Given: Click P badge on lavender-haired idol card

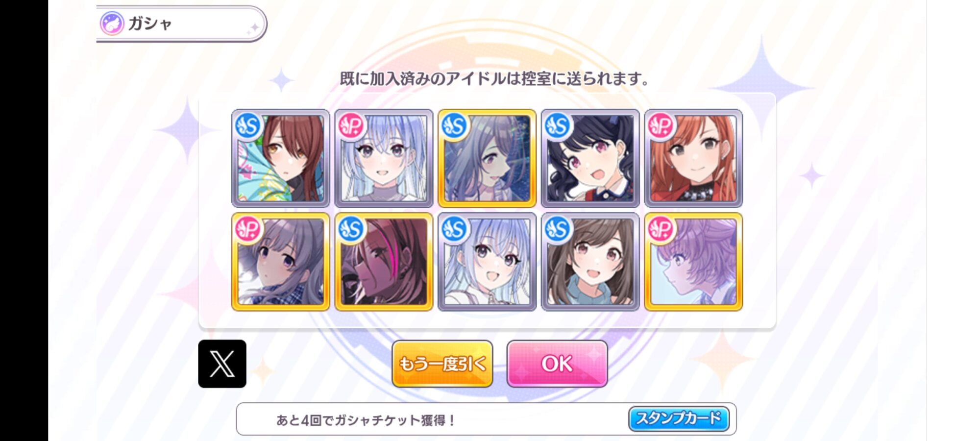Looking at the screenshot, I should [x=661, y=229].
